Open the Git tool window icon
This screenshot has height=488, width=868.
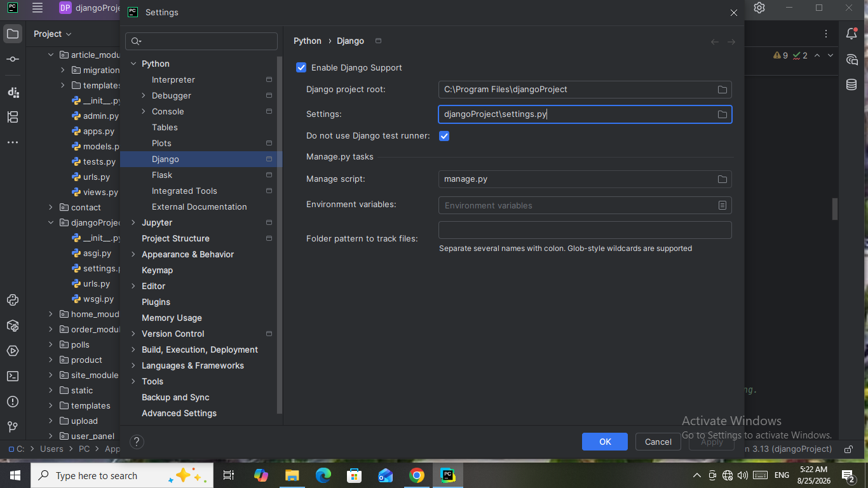coord(13,427)
